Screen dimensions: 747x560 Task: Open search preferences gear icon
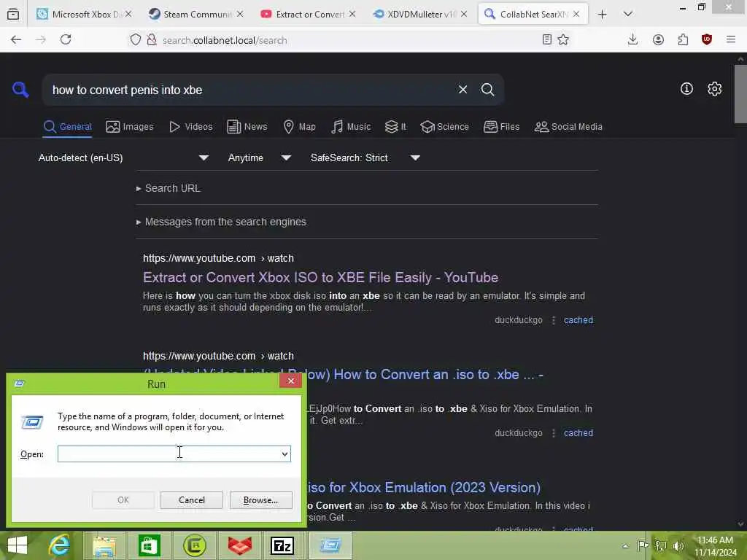click(x=714, y=88)
